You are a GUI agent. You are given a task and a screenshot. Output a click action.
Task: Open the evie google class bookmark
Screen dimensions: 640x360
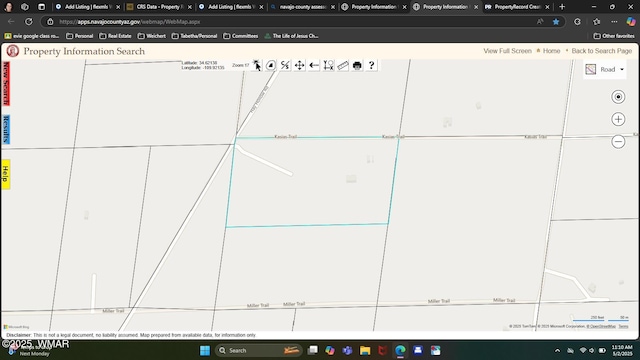[32, 36]
